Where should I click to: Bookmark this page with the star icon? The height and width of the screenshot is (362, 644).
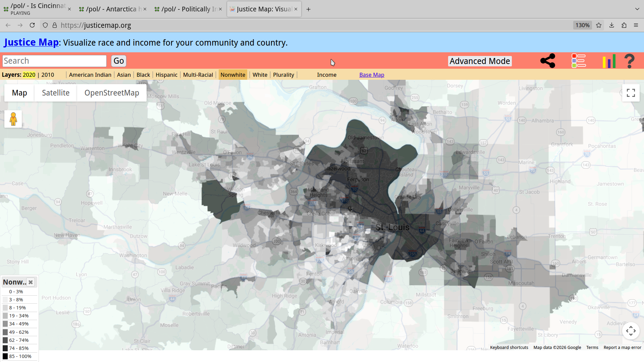[599, 25]
